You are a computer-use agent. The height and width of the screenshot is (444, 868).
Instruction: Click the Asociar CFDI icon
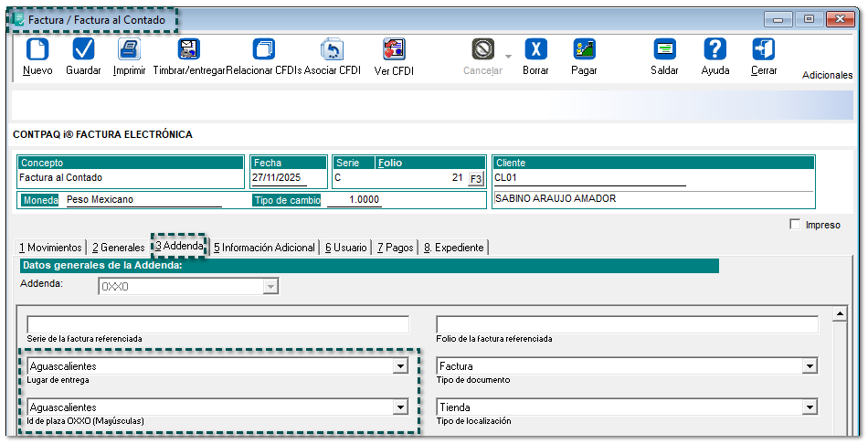333,49
